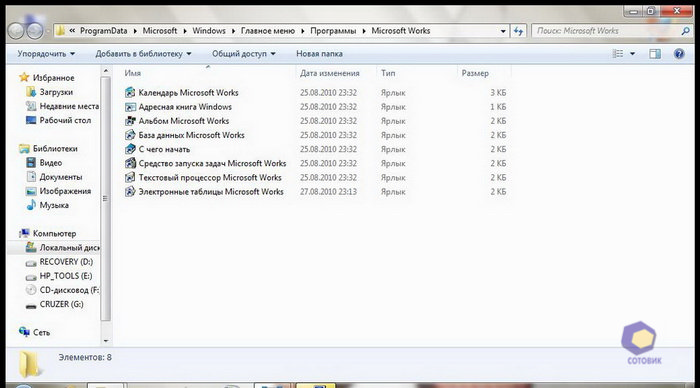The height and width of the screenshot is (388, 700).
Task: Toggle the preview pane button
Action: coord(655,54)
